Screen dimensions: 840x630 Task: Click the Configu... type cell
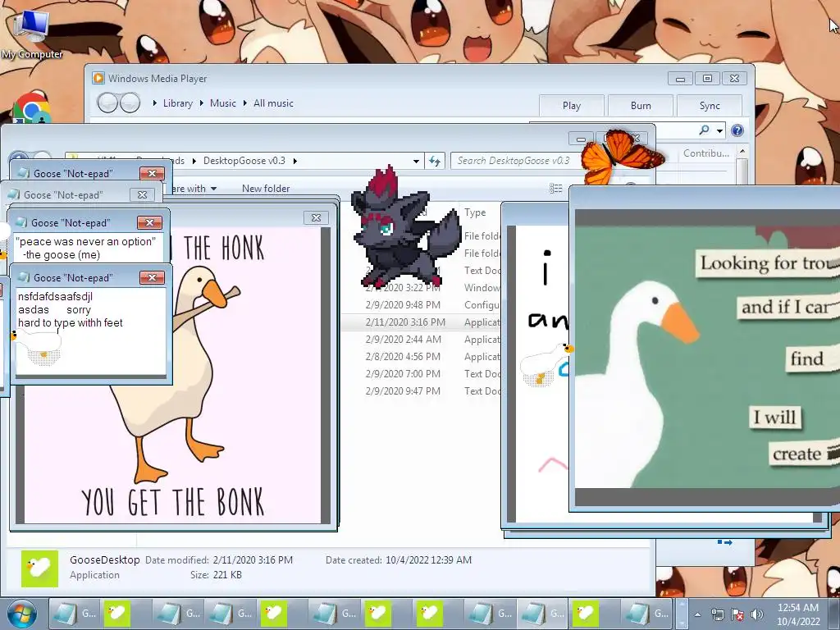point(482,305)
